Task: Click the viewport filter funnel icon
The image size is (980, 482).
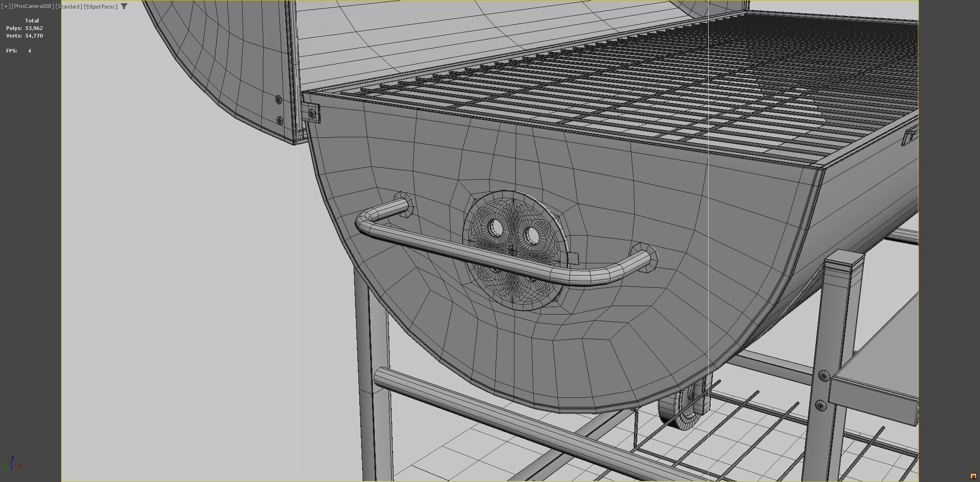Action: (124, 7)
